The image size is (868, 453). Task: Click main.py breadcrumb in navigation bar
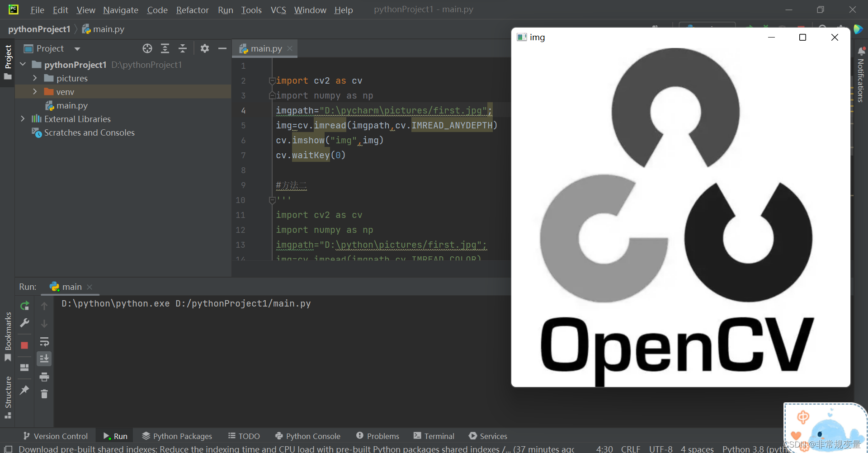point(103,29)
